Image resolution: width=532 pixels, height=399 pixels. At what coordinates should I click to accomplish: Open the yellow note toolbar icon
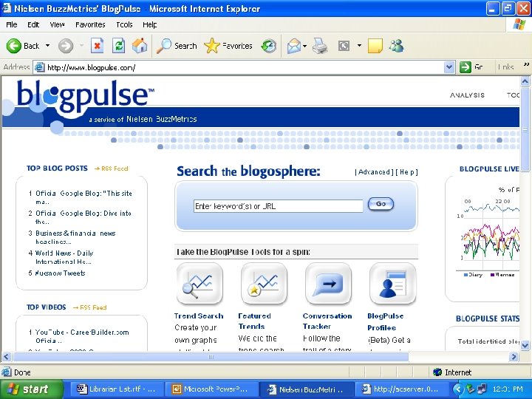pos(375,46)
